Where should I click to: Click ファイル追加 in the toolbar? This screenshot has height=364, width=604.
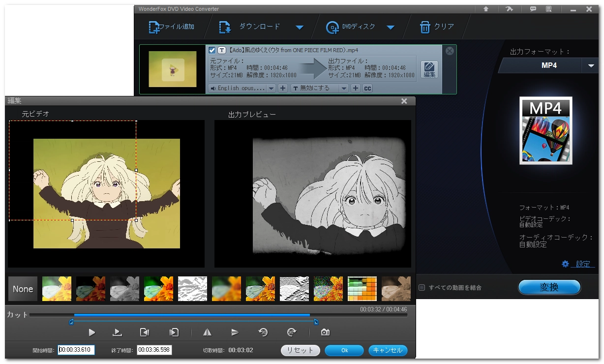[x=172, y=27]
